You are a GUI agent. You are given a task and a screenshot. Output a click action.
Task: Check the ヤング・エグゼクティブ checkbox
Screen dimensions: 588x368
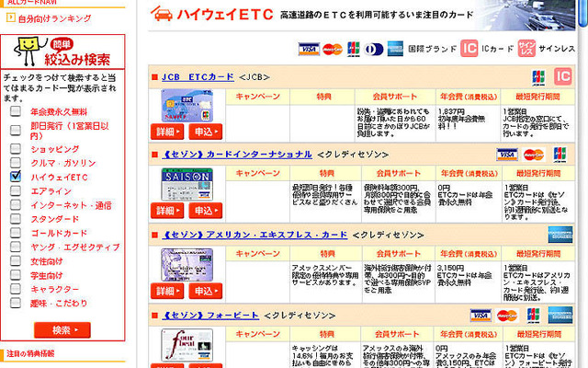[x=16, y=247]
